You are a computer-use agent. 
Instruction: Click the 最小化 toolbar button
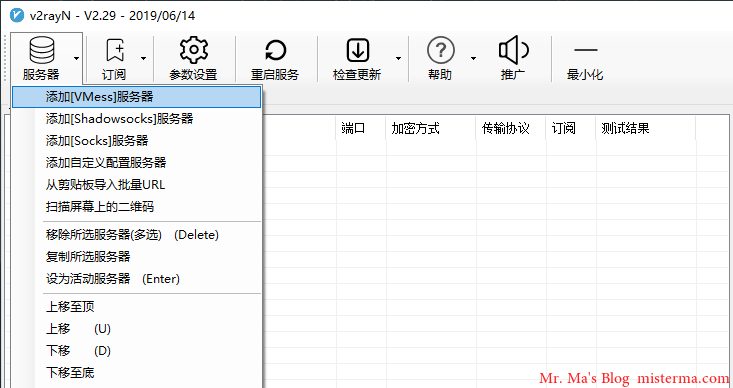pos(585,57)
